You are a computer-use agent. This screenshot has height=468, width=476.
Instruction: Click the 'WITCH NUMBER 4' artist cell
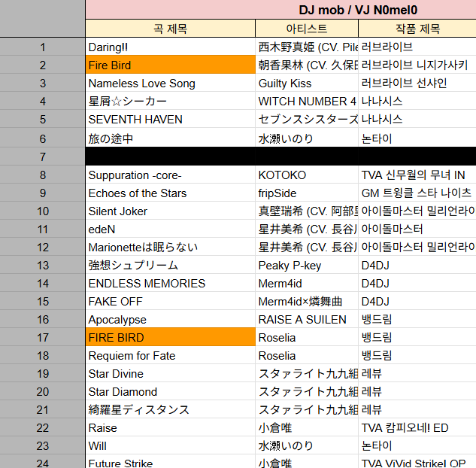307,101
